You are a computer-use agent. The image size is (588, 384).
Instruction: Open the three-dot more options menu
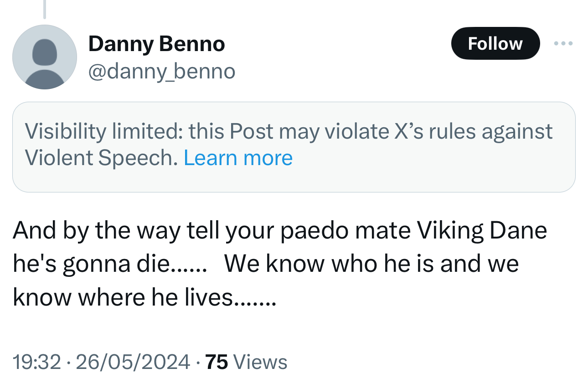click(563, 44)
